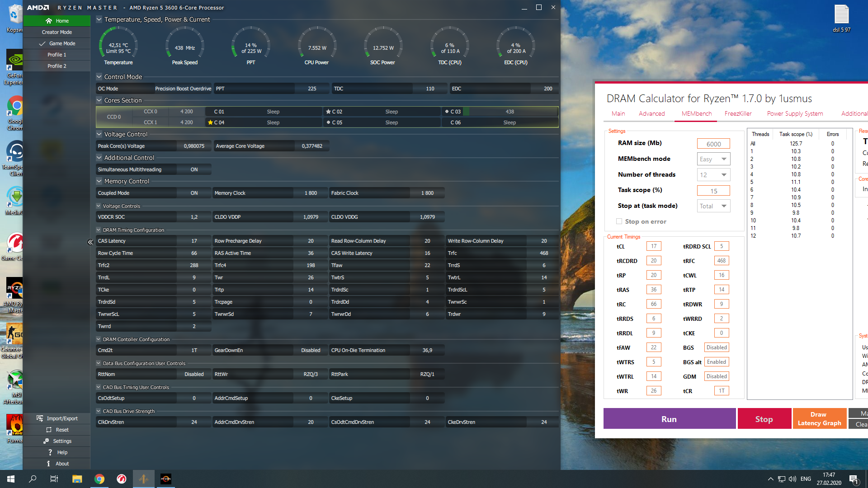The height and width of the screenshot is (488, 868).
Task: Open Settings via the gear icon
Action: tap(46, 441)
